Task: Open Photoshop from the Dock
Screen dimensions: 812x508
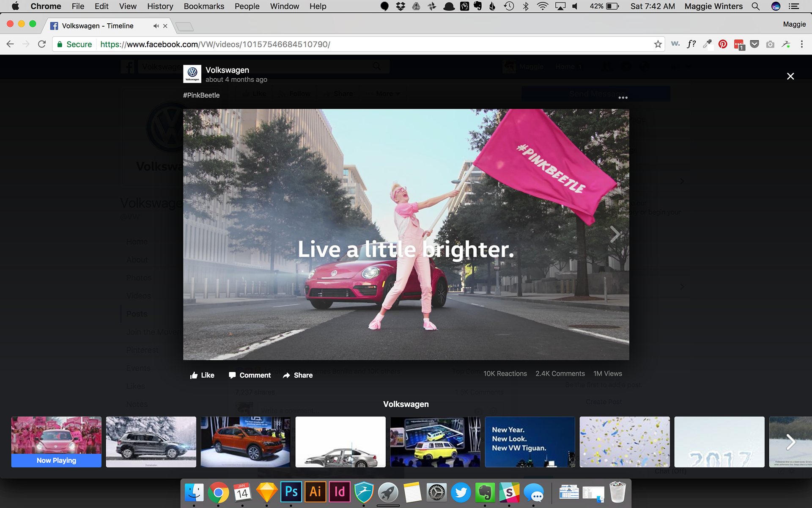Action: 291,492
